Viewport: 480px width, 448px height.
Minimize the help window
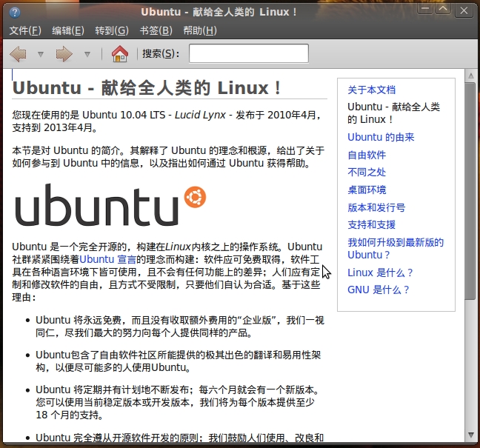click(425, 9)
